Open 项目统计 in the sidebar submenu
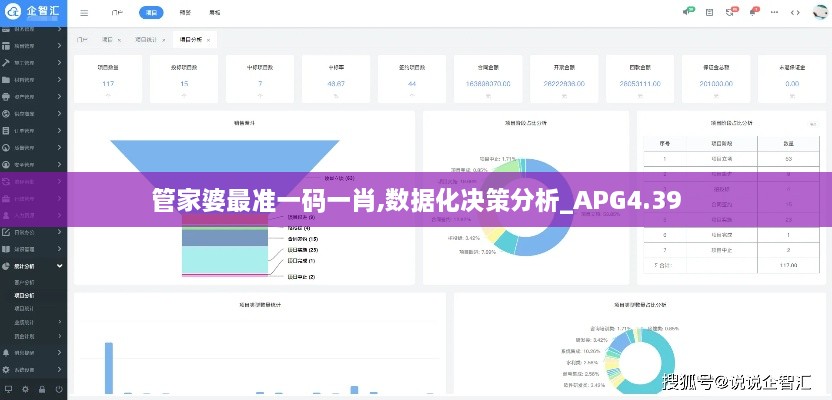Viewport: 832px width, 400px height. tap(24, 308)
